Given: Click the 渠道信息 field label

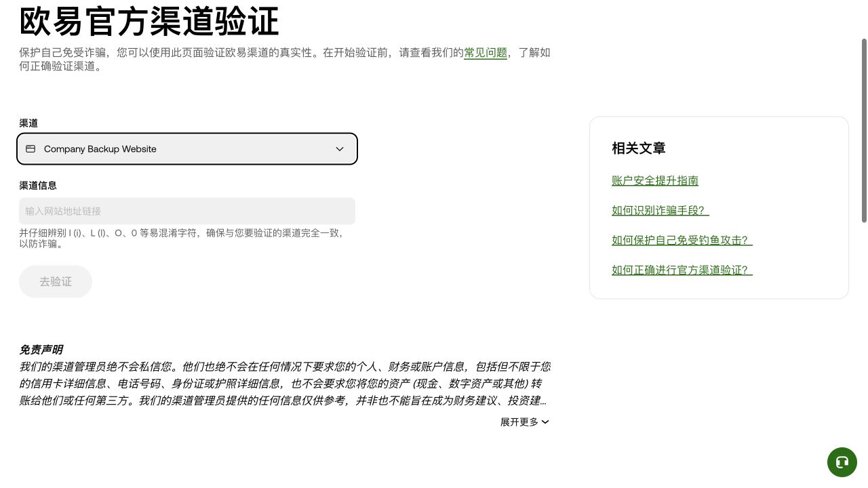Looking at the screenshot, I should pyautogui.click(x=38, y=185).
